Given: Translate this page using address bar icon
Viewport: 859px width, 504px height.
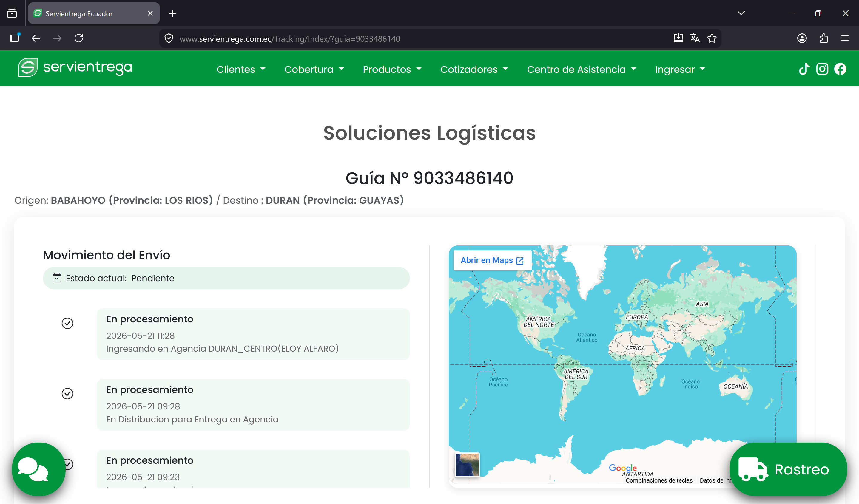Looking at the screenshot, I should (x=695, y=38).
